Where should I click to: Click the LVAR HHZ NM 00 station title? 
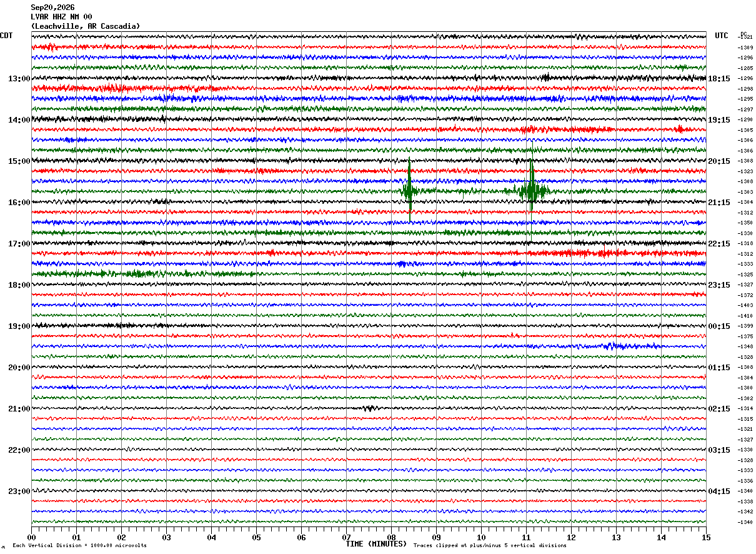click(x=61, y=17)
